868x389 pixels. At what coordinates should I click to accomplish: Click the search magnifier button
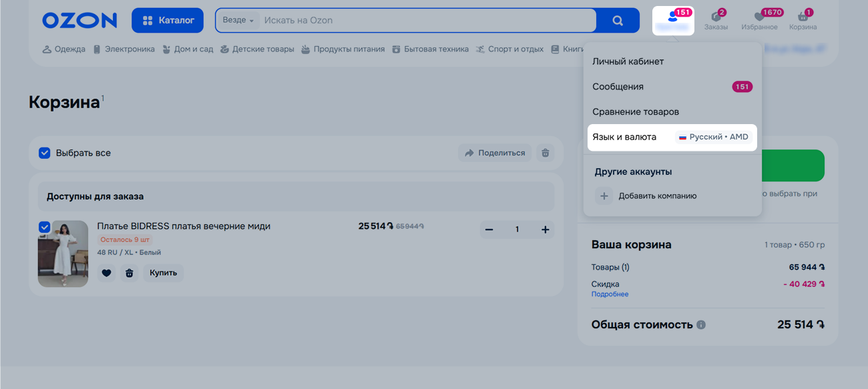pos(618,21)
